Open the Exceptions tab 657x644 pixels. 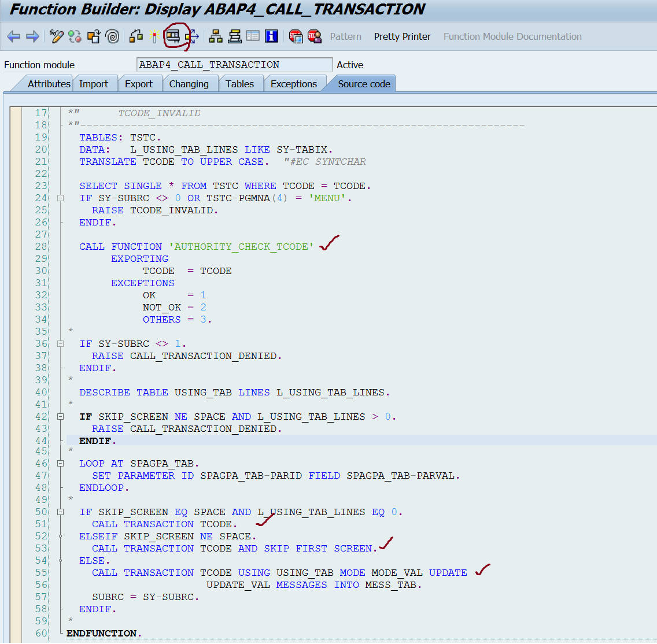pos(295,83)
